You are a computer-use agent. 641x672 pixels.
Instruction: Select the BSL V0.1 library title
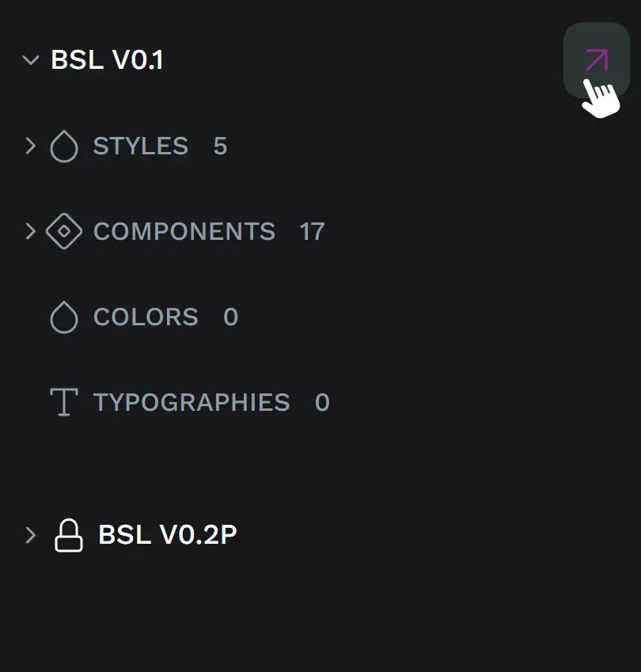[107, 60]
